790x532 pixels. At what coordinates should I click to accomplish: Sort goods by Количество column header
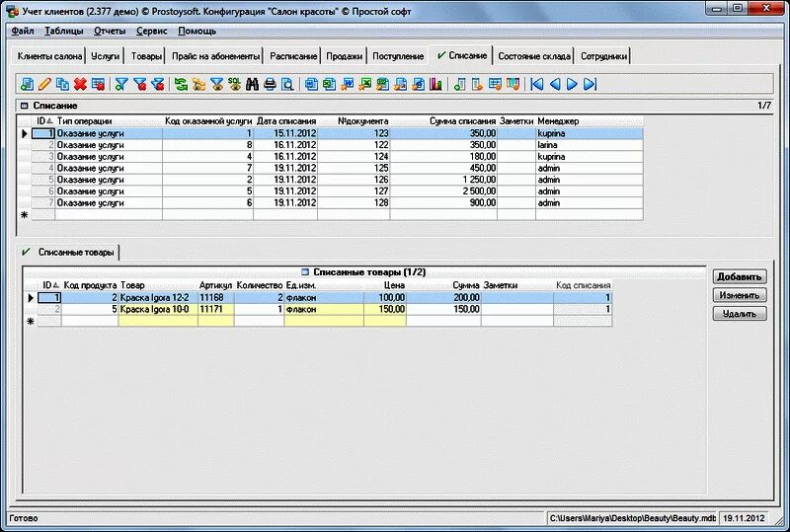259,285
